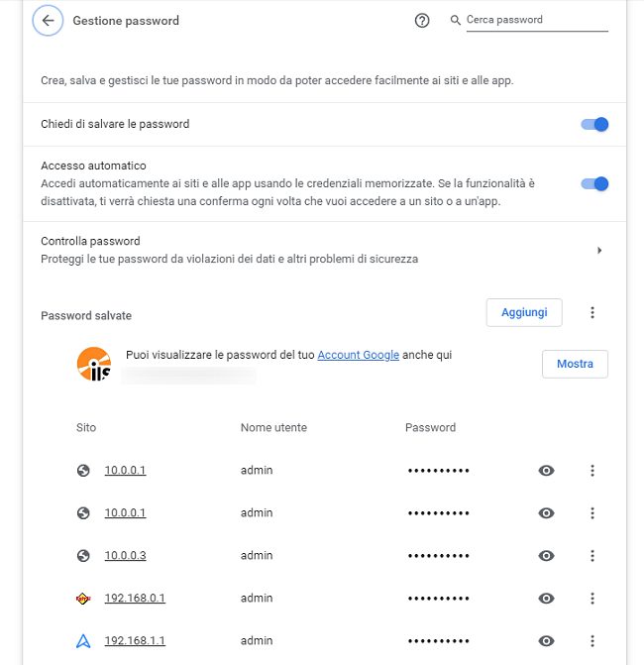
Task: Click the masked password dots for 10.0.0.3
Action: pyautogui.click(x=438, y=556)
